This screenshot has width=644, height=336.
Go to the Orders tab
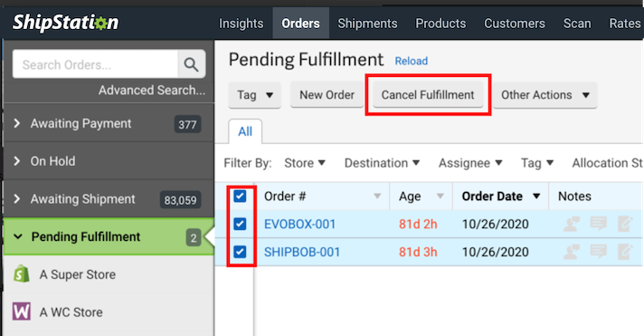coord(300,24)
